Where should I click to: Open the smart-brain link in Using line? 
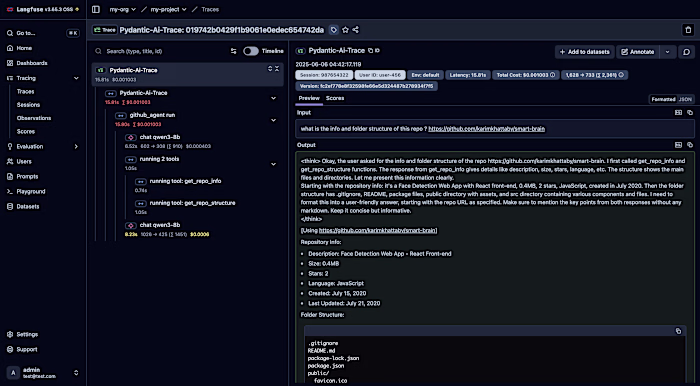[377, 230]
